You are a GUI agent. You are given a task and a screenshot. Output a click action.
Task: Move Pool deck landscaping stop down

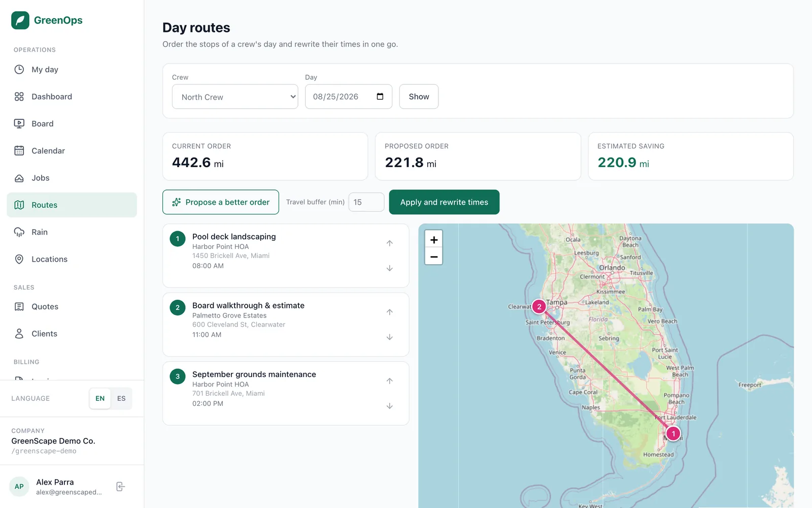pos(390,268)
